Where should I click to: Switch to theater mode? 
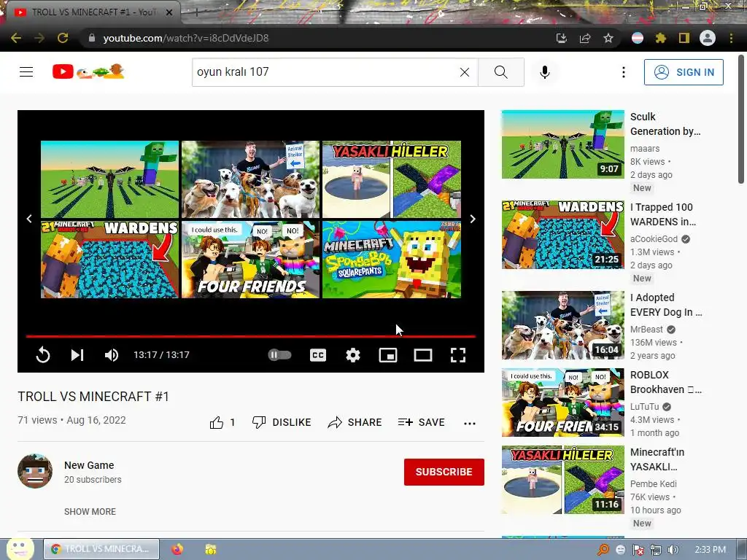tap(423, 355)
